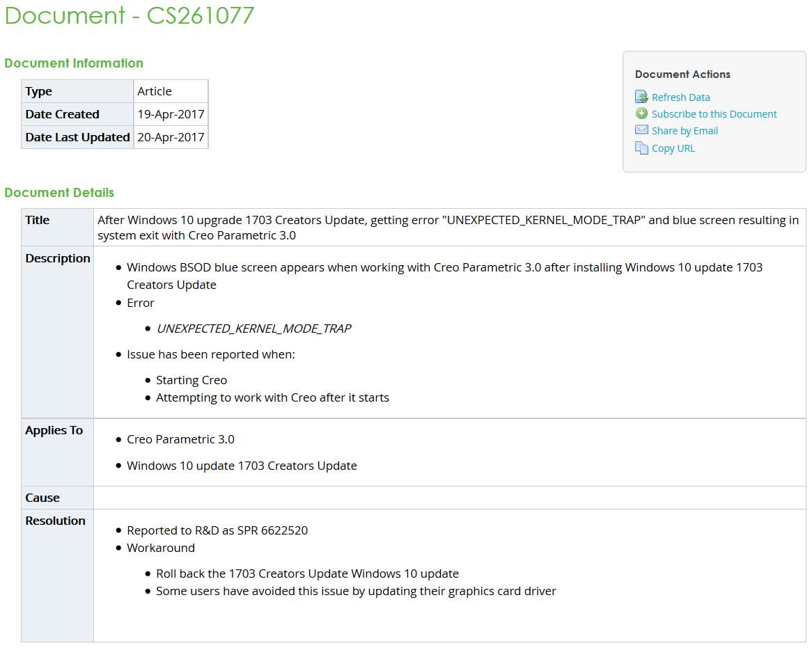The image size is (812, 648).
Task: Open the Refresh Data link
Action: (x=680, y=97)
